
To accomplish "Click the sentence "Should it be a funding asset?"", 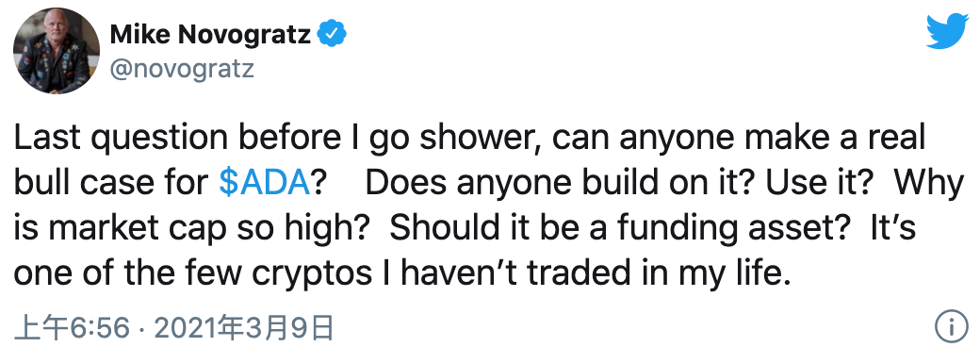I will (622, 229).
